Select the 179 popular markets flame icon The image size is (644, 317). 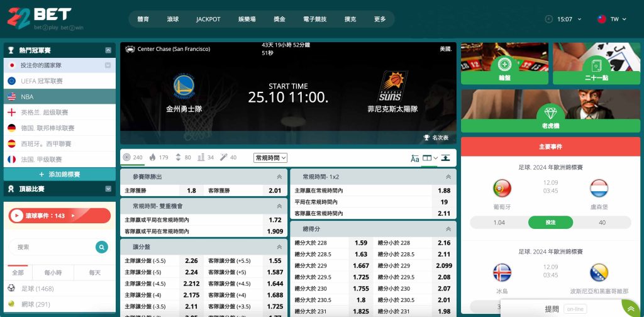pyautogui.click(x=152, y=157)
